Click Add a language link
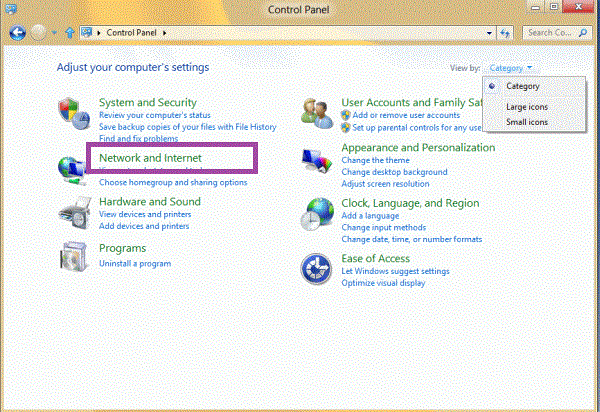Image resolution: width=600 pixels, height=412 pixels. [x=370, y=216]
